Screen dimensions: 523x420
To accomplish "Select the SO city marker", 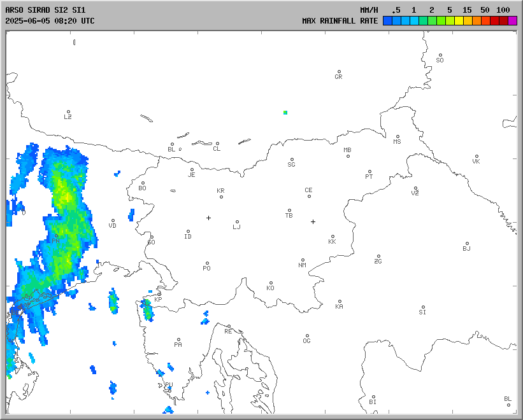I will click(440, 55).
